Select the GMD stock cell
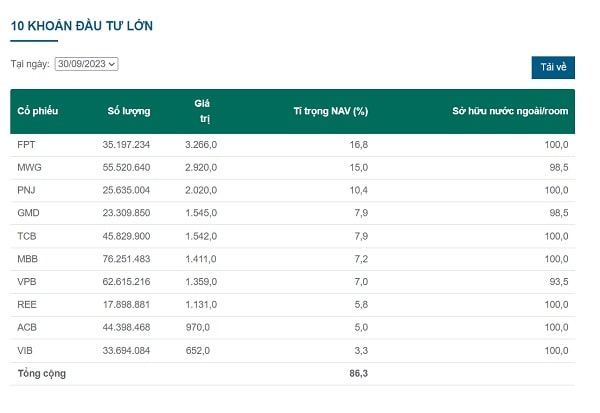Screen dimensions: 600x413 click(28, 213)
